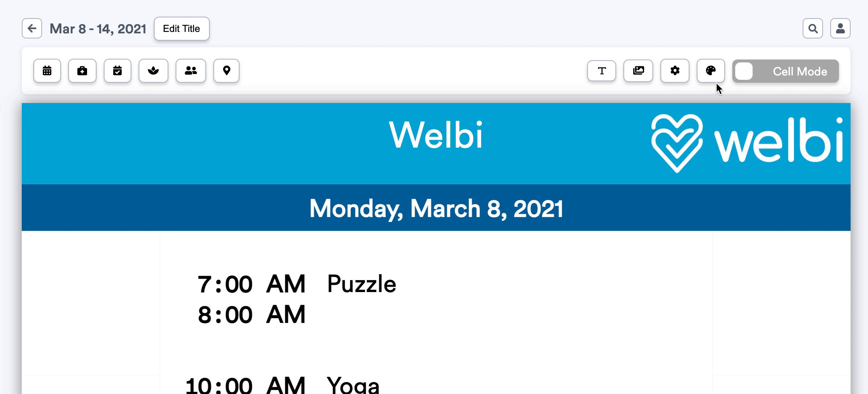Go back with the left arrow button
The image size is (868, 394).
click(32, 28)
